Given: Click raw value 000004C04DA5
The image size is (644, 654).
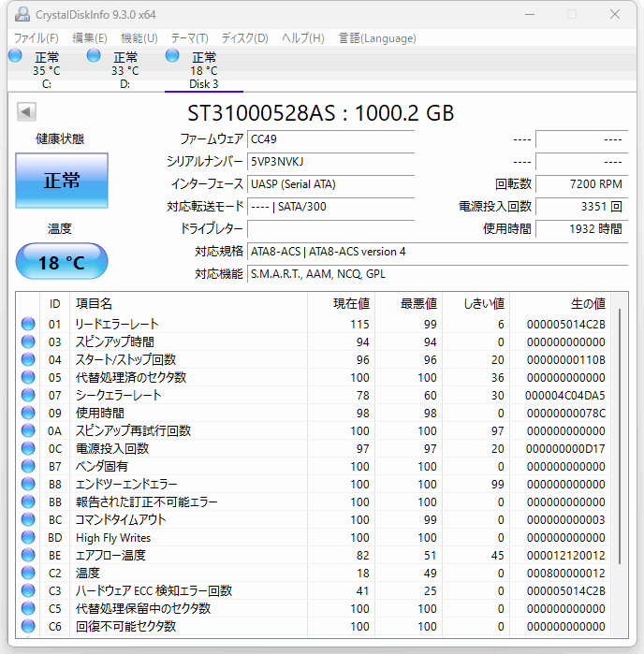Looking at the screenshot, I should pos(565,396).
